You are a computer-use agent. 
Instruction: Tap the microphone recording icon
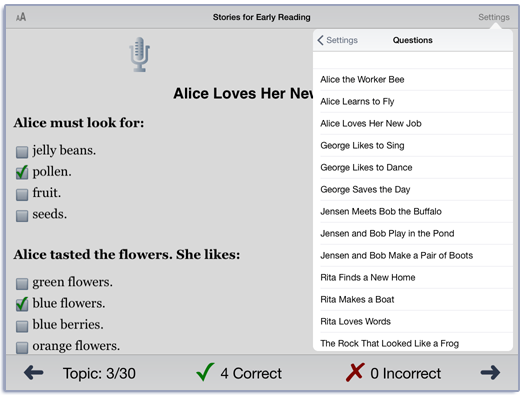(x=139, y=54)
